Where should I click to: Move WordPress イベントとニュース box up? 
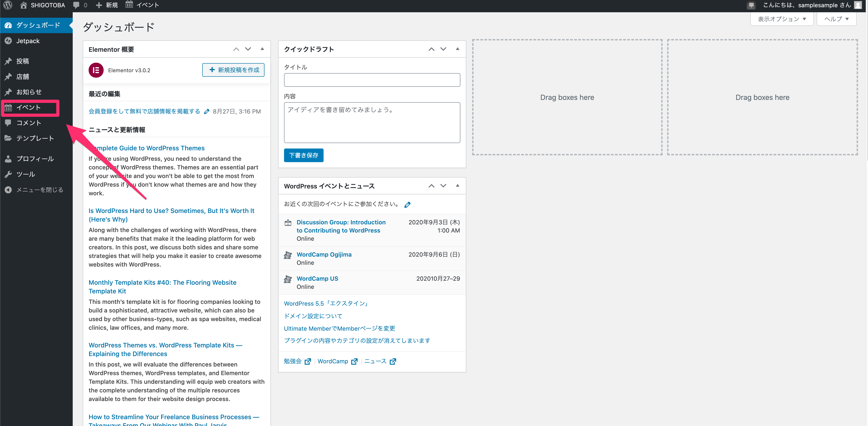point(431,186)
